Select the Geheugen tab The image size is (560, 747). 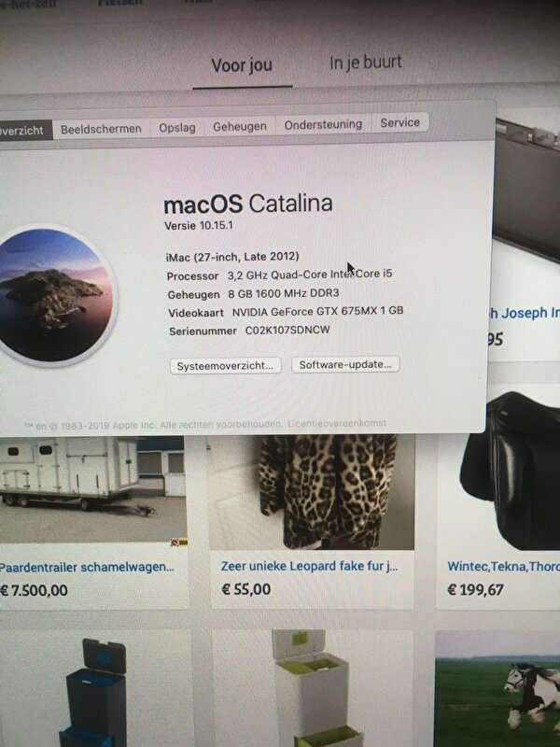(x=240, y=126)
